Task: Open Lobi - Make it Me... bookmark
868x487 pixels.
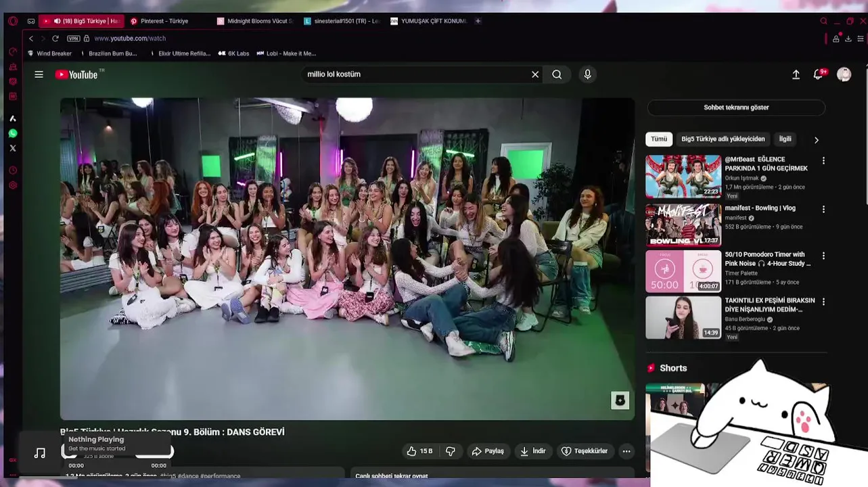Action: (x=286, y=53)
